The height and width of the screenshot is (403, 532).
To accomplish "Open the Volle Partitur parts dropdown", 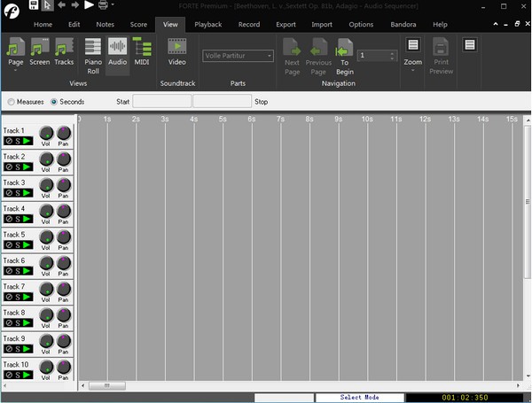I will pos(238,56).
